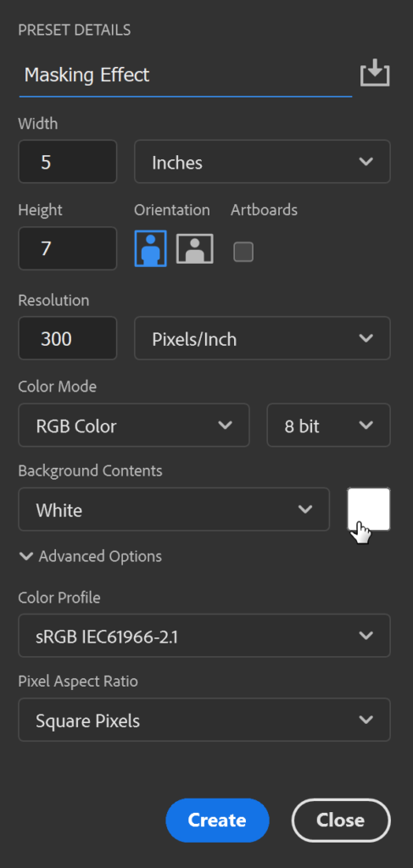Click the Masking Effect preset name field
413x868 pixels.
tap(186, 75)
